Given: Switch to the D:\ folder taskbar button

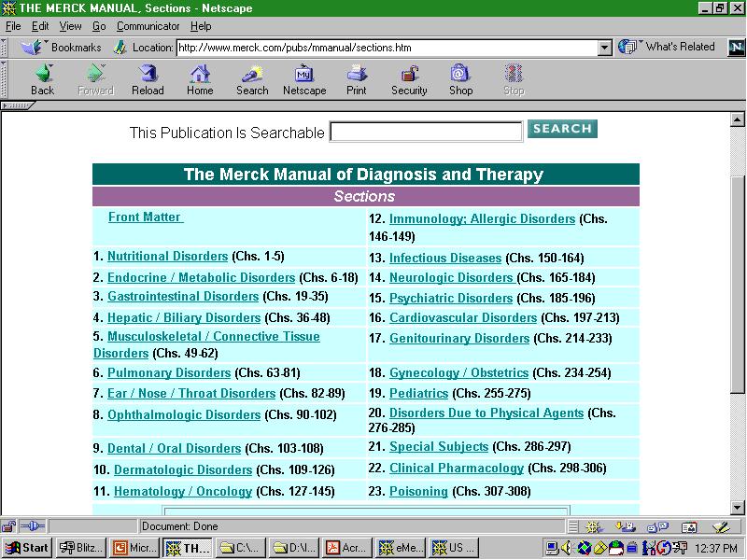Looking at the screenshot, I should 294,548.
